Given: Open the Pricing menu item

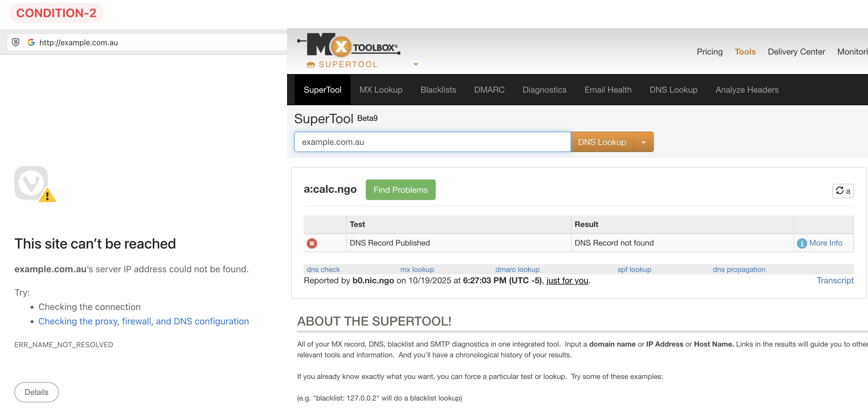Looking at the screenshot, I should pos(709,52).
